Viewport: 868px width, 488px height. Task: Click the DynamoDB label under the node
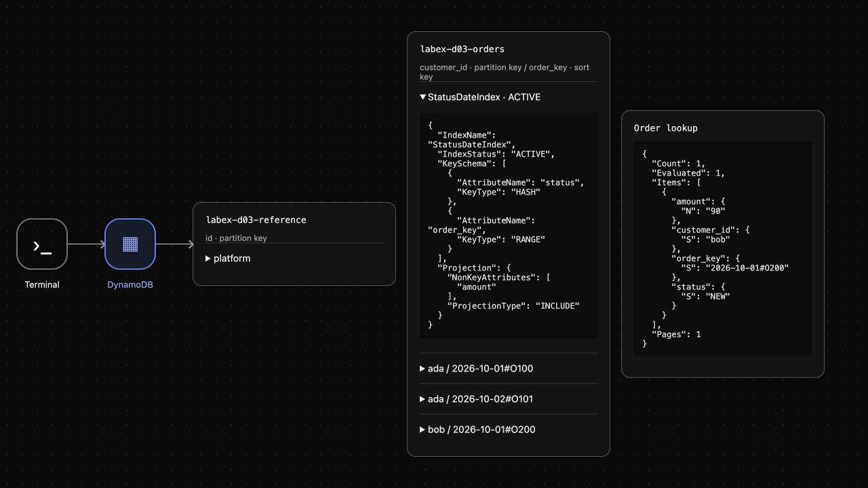[x=130, y=285]
